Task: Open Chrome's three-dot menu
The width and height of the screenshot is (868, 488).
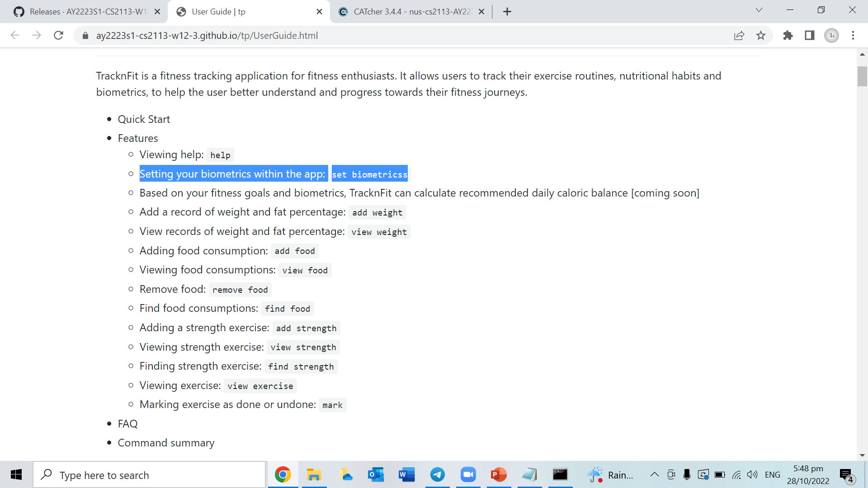Action: coord(853,35)
